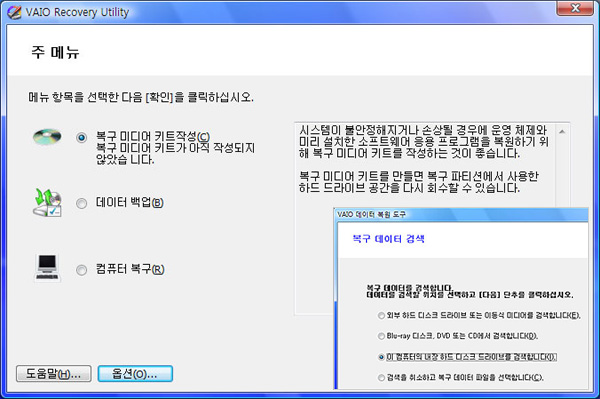Open the 도움말(H)... help button
Image resolution: width=600 pixels, height=399 pixels.
pyautogui.click(x=54, y=373)
